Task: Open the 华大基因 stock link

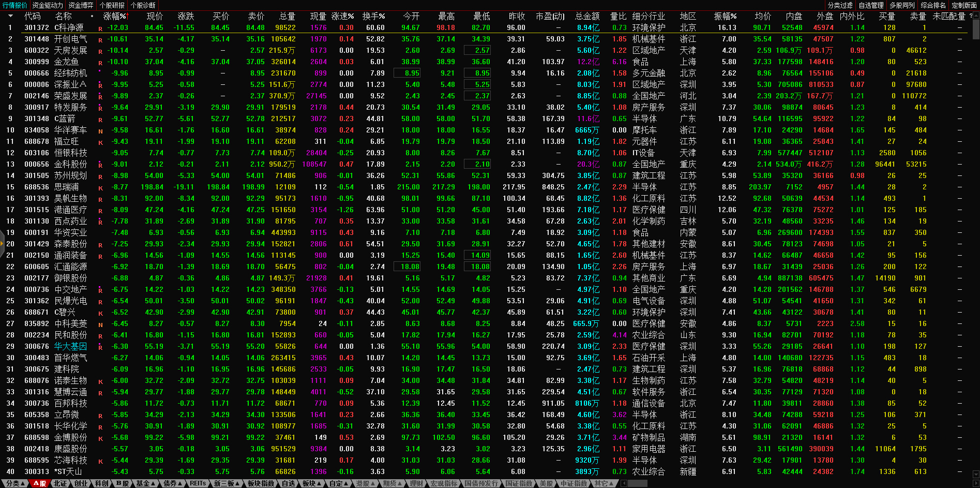Action: (70, 346)
